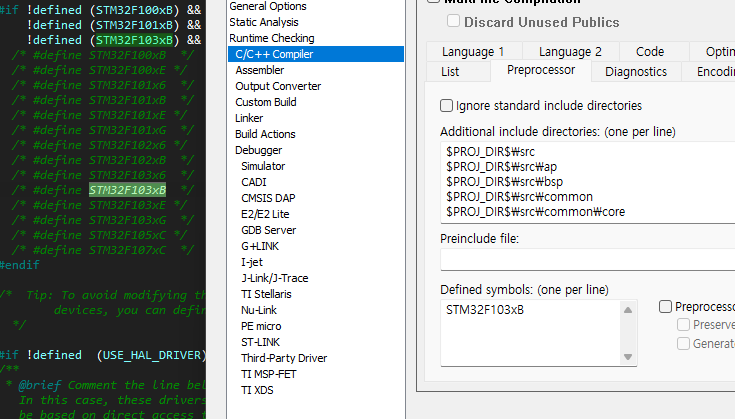Click $PROJ_DIR$\src include directory line
Screen dimensions: 735x419
pyautogui.click(x=490, y=152)
